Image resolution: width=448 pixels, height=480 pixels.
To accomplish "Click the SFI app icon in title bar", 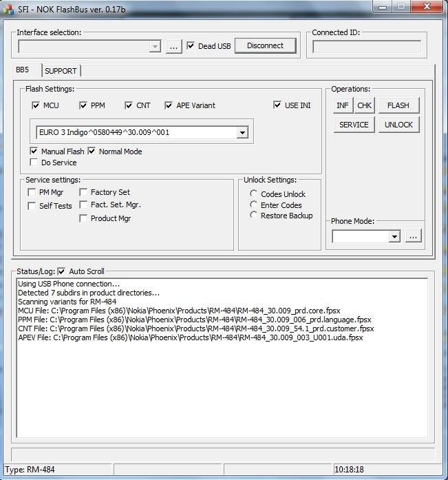I will [8, 9].
